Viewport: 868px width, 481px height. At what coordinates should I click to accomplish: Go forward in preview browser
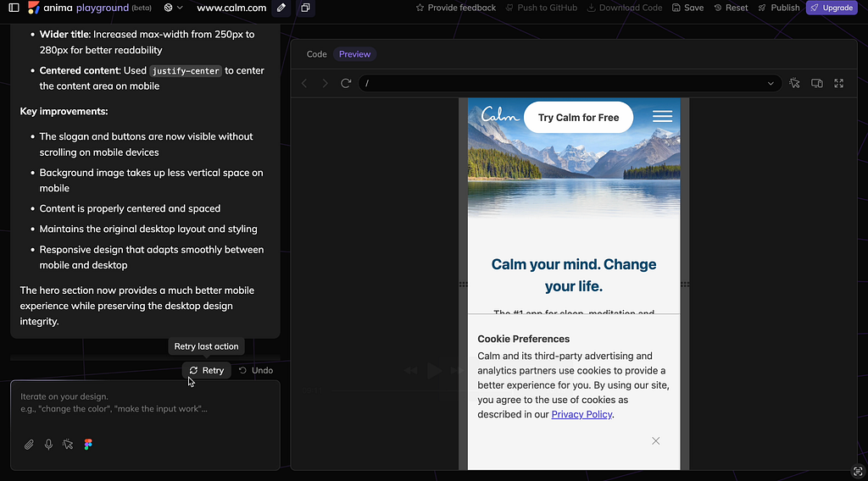pyautogui.click(x=325, y=84)
